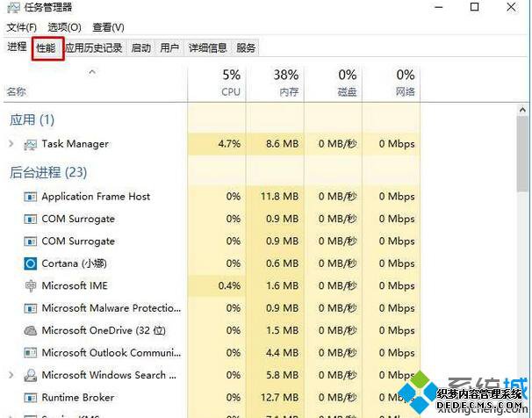Viewport: 532px width, 418px height.
Task: Minimize the Task Manager window
Action: [439, 7]
